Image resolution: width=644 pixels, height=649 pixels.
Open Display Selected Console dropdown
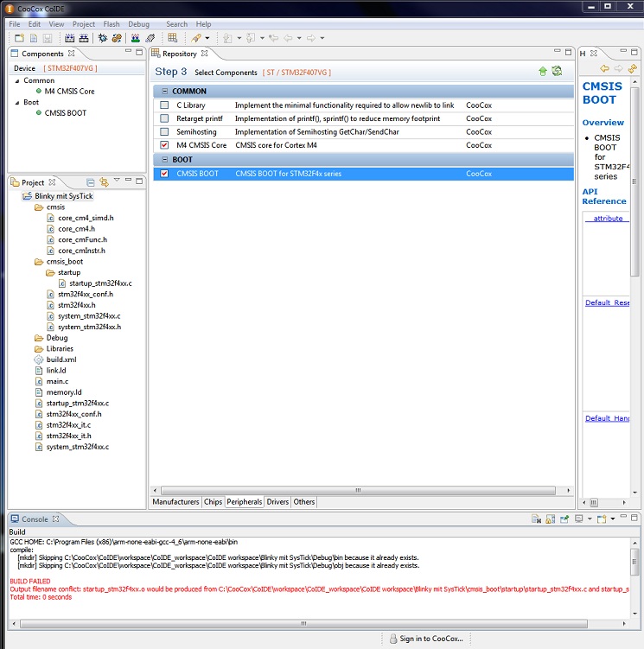click(x=590, y=519)
